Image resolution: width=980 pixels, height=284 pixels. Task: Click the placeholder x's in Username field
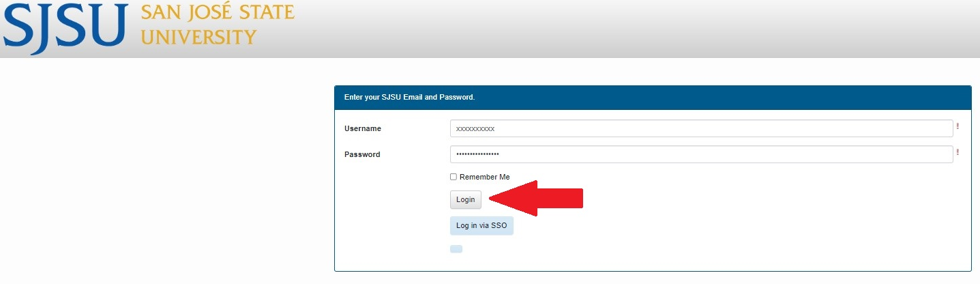point(475,128)
